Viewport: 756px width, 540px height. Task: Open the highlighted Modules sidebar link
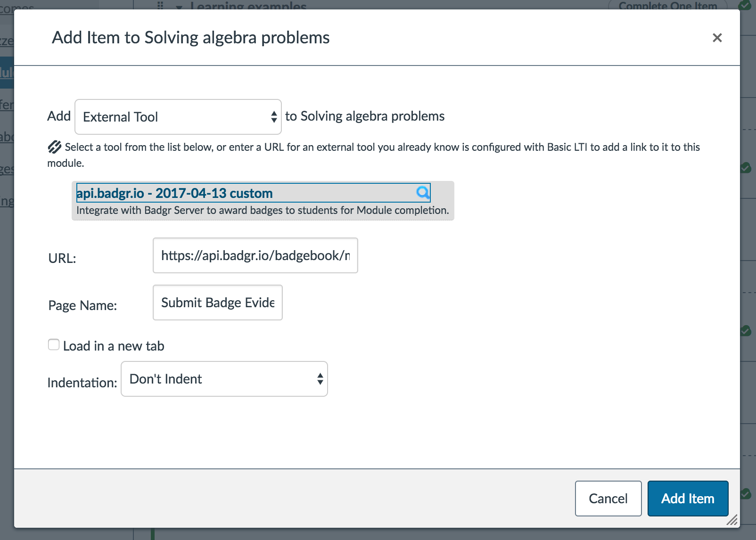pos(7,73)
